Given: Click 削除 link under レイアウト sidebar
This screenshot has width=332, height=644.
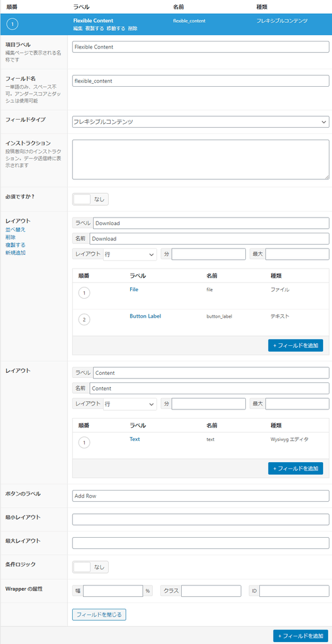Looking at the screenshot, I should pos(10,237).
